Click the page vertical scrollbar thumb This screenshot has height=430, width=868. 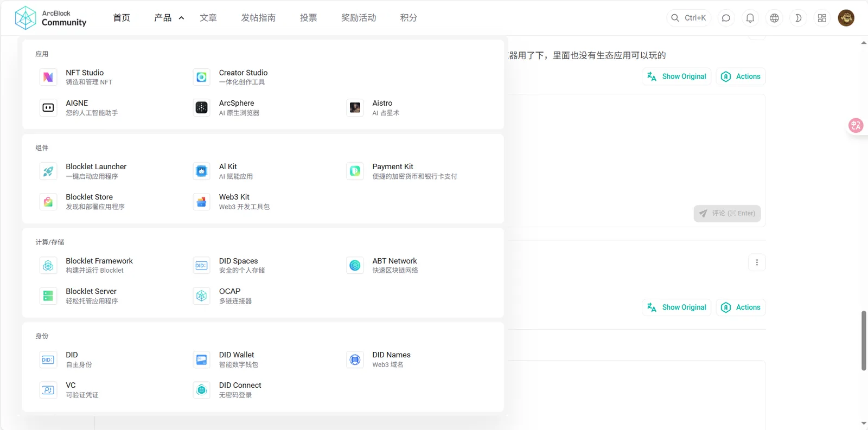[864, 341]
